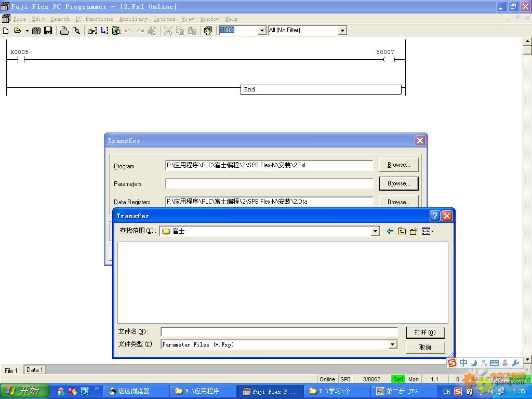
Task: Open 速达浏览器 taskbar item
Action: point(135,391)
